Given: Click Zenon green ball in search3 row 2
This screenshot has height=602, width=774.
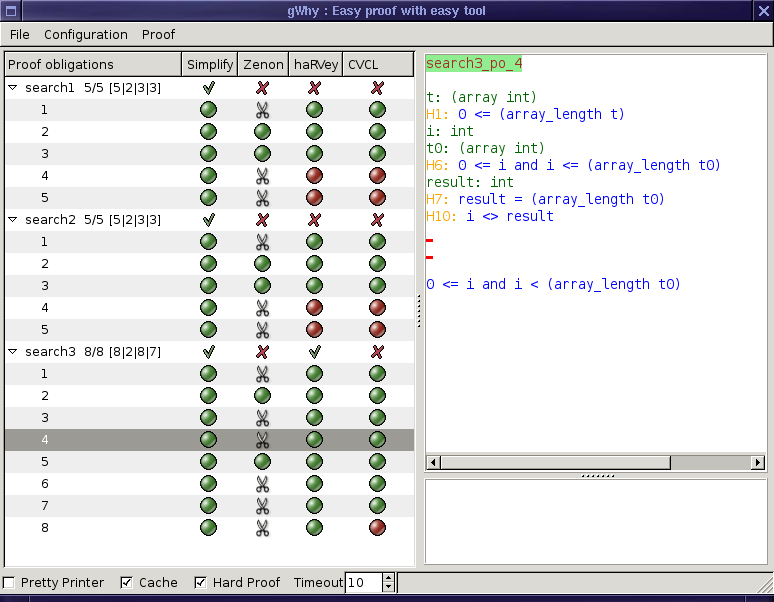Looking at the screenshot, I should (x=263, y=396).
